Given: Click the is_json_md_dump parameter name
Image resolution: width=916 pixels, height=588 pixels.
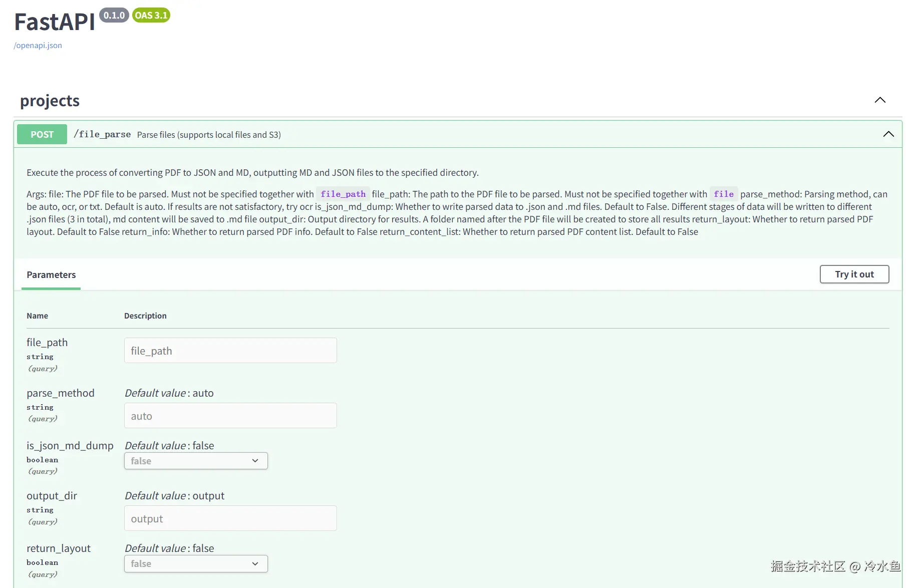Looking at the screenshot, I should [x=70, y=446].
